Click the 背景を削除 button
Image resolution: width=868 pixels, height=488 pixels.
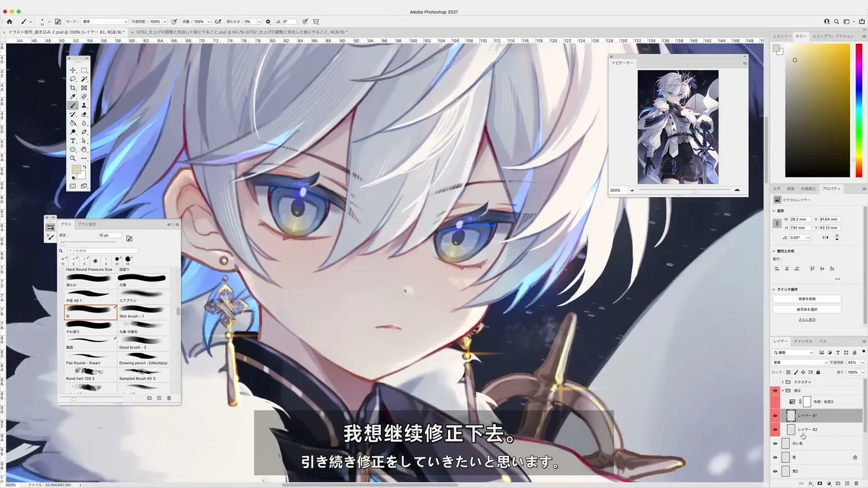tap(807, 299)
